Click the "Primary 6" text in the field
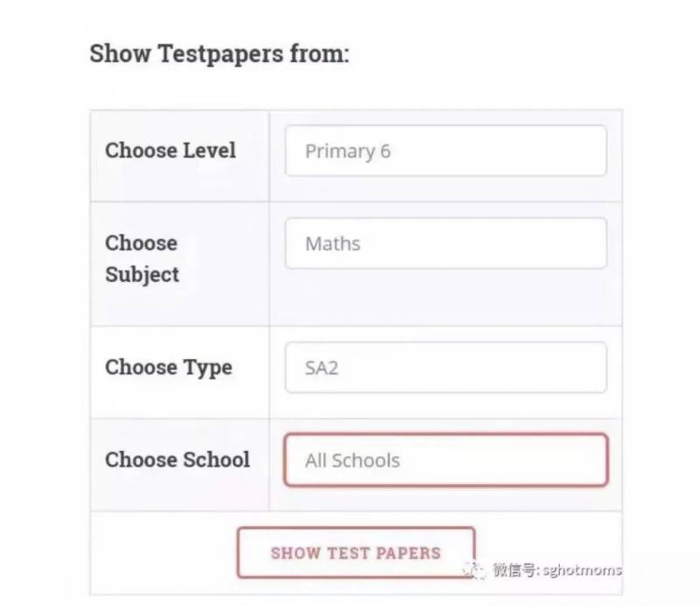Viewport: 700px width, 606px height. [x=347, y=151]
